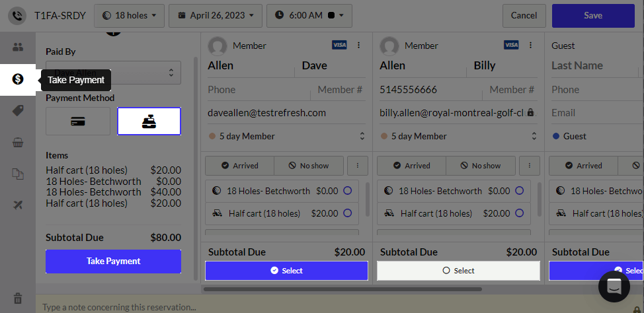Click the phone reservation icon beside T1FA-SRDY
The width and height of the screenshot is (644, 313).
click(17, 16)
